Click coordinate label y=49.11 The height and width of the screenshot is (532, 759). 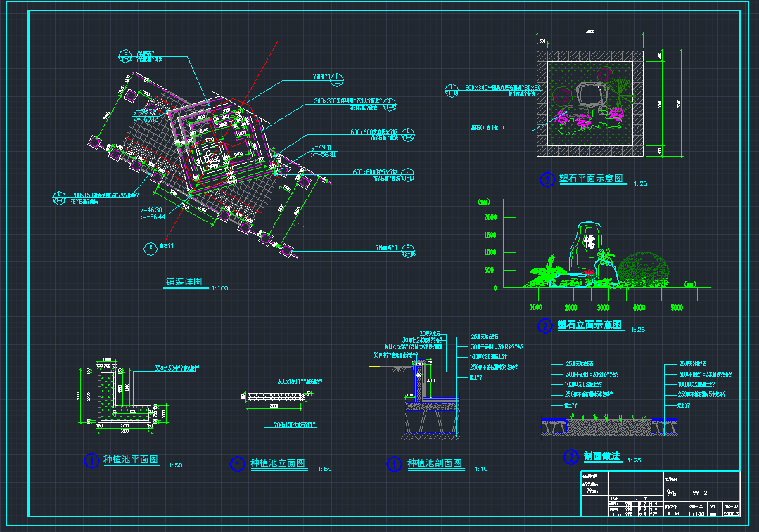click(x=323, y=148)
